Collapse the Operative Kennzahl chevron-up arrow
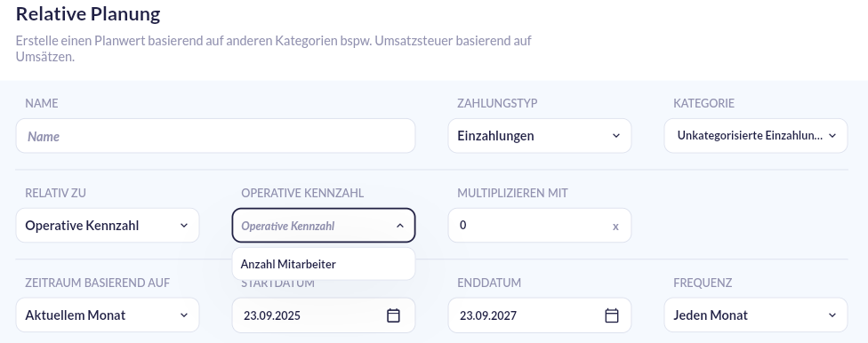868x343 pixels. pos(400,226)
